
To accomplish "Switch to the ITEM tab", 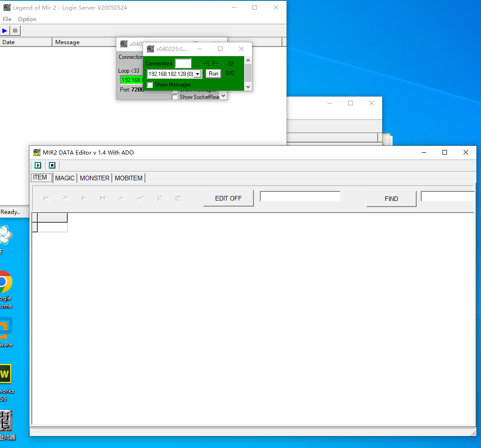I will click(41, 178).
